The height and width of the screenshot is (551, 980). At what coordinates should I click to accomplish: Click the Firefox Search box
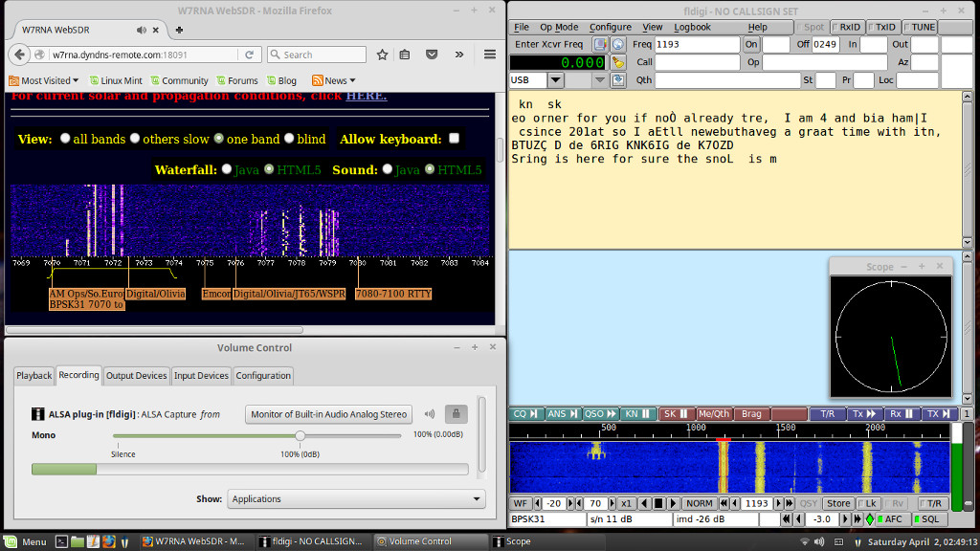(317, 55)
